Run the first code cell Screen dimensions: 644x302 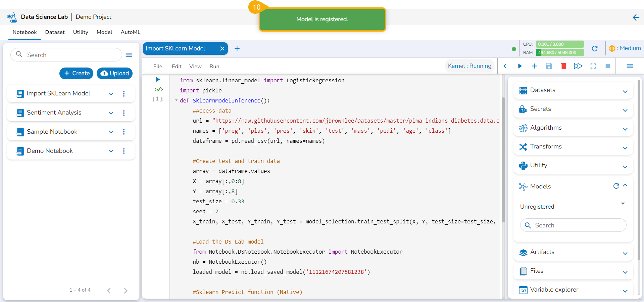pos(158,80)
